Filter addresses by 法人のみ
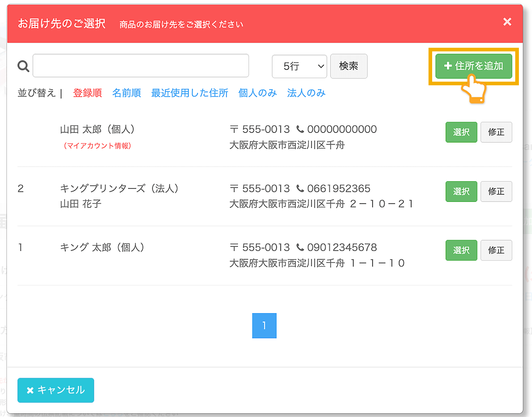Viewport: 532px width, 417px height. pos(306,93)
